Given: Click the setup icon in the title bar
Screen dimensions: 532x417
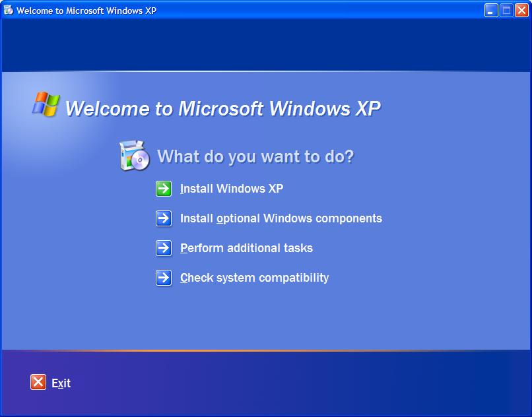Looking at the screenshot, I should coord(8,10).
